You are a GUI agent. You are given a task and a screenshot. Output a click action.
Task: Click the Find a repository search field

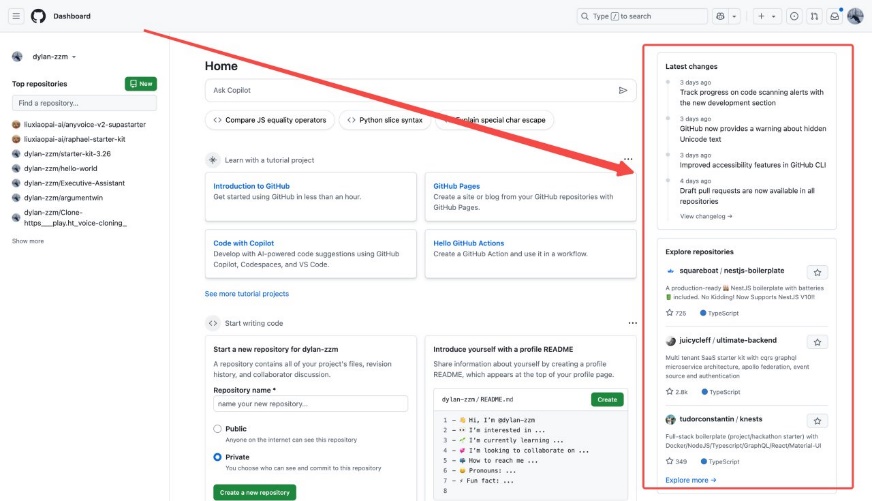84,103
